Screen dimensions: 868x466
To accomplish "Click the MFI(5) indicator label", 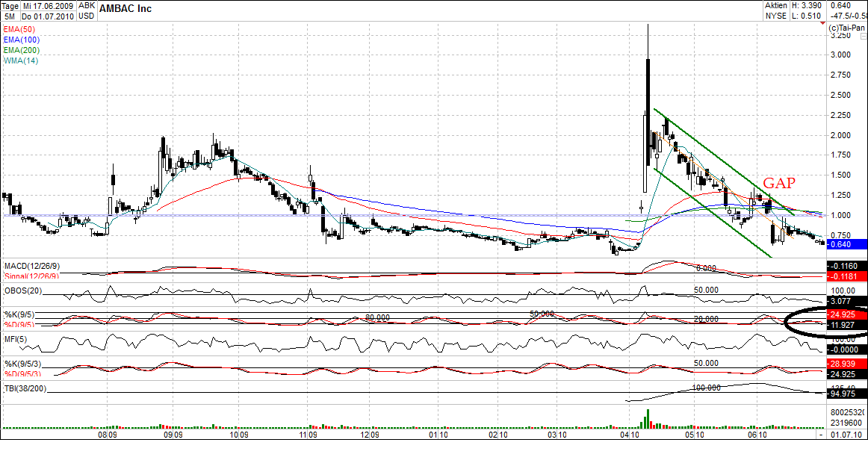I will (x=16, y=339).
